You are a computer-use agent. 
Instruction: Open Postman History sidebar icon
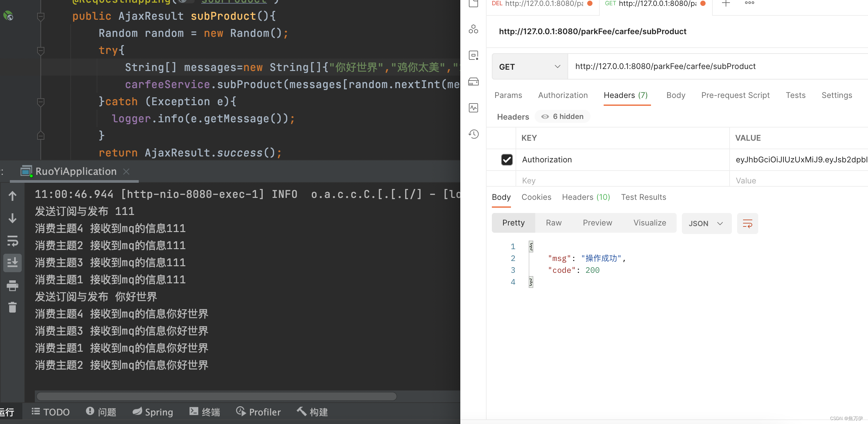coord(473,134)
